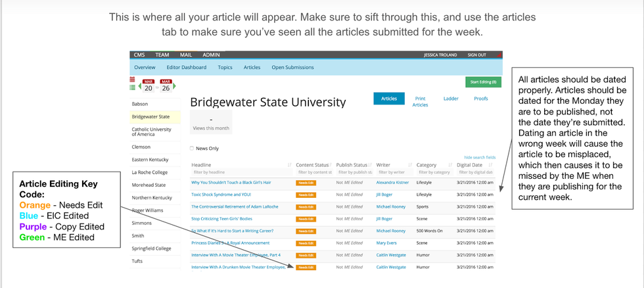644x288 pixels.
Task: Sort articles by Headline column sort icon
Action: coord(290,164)
